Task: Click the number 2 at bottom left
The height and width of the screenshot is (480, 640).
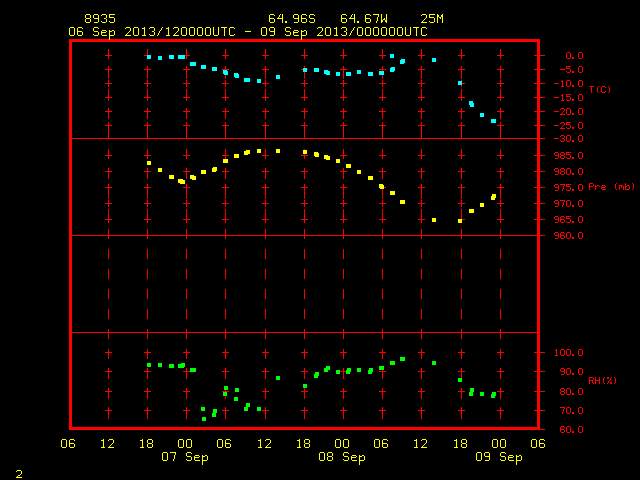Action: pos(19,474)
